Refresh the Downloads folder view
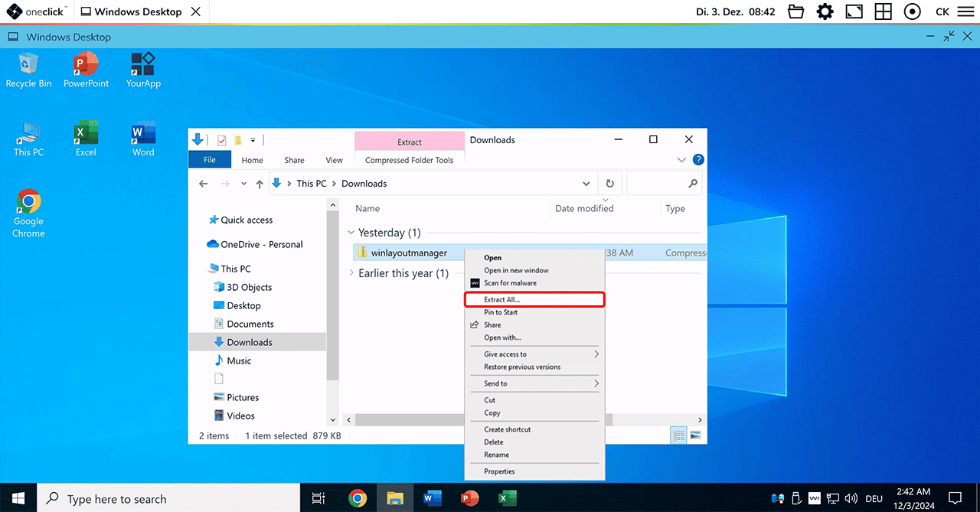Viewport: 980px width, 512px height. (609, 184)
